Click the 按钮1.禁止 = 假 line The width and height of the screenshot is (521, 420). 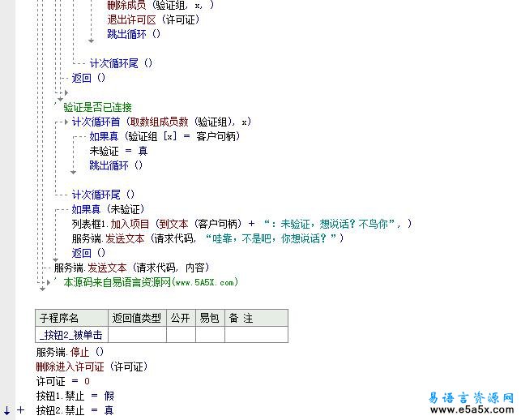tap(75, 396)
